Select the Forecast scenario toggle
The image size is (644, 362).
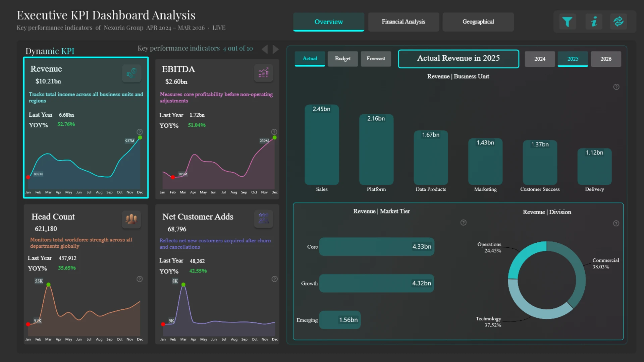(376, 59)
